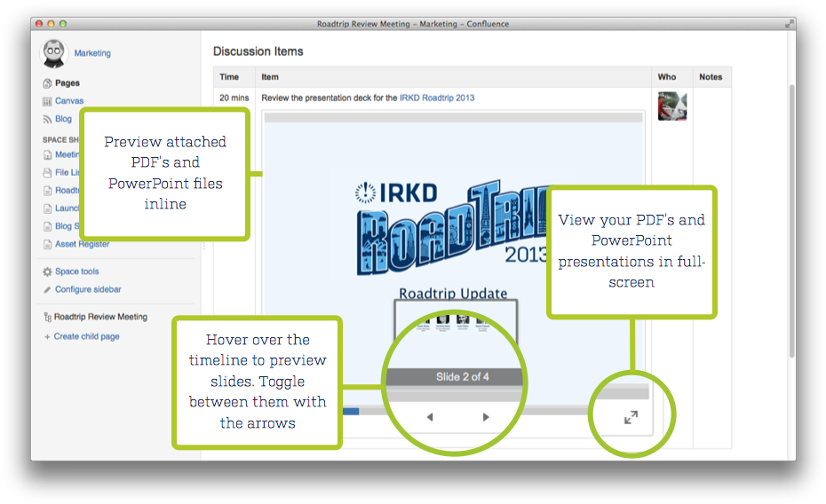Click the Asset Register page icon
The image size is (826, 504).
pos(47,244)
